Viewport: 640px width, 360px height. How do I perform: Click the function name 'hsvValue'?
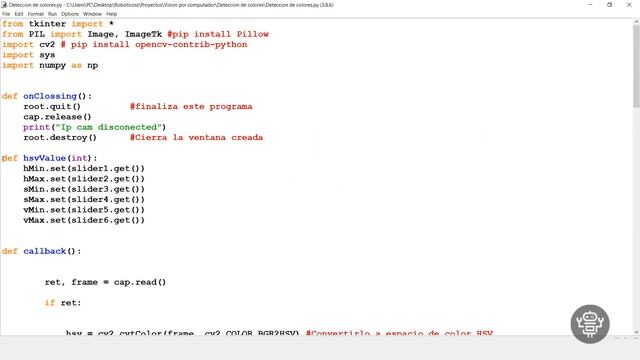click(x=44, y=158)
